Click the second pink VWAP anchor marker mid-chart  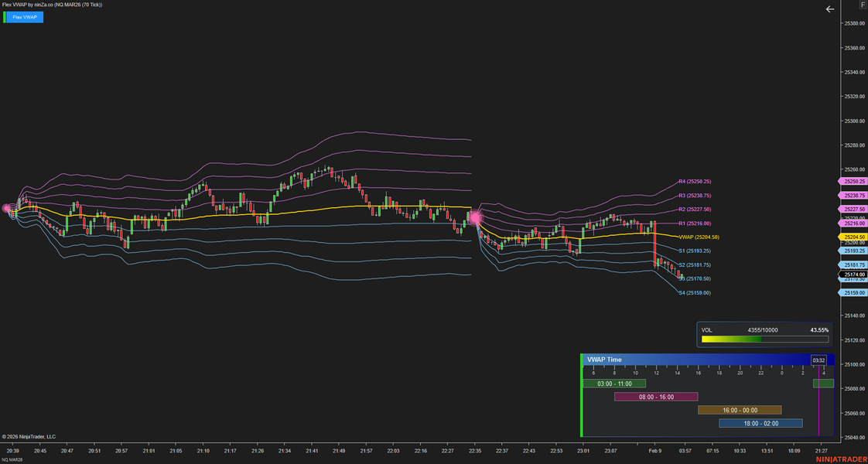[x=475, y=219]
